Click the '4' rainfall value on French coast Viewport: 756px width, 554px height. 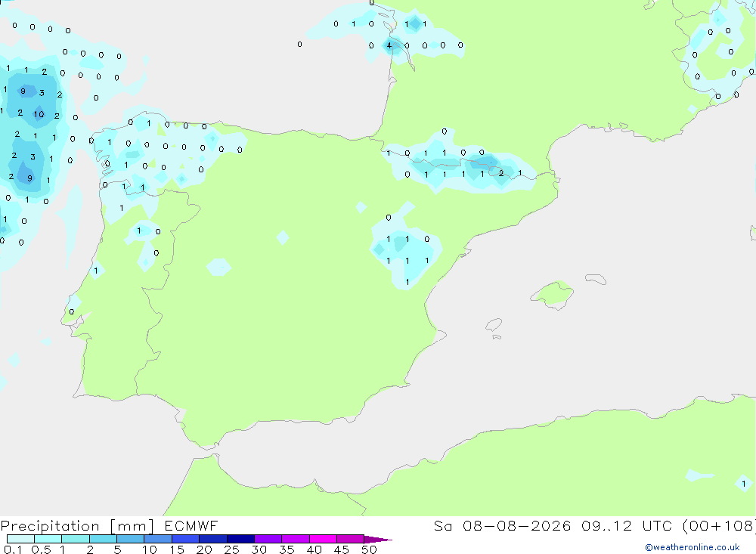(x=389, y=46)
